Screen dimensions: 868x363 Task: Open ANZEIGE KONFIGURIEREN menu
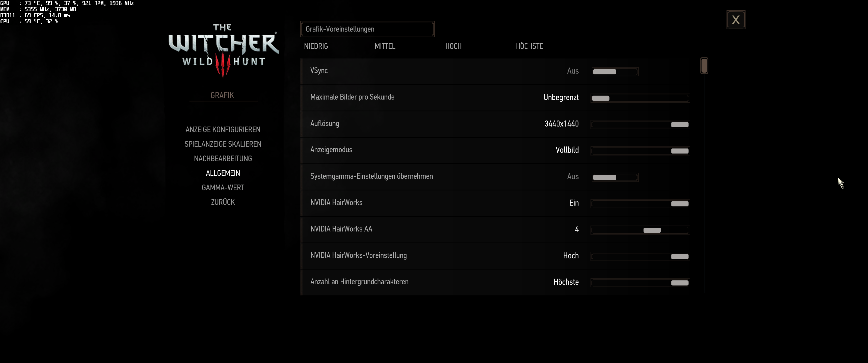[223, 130]
